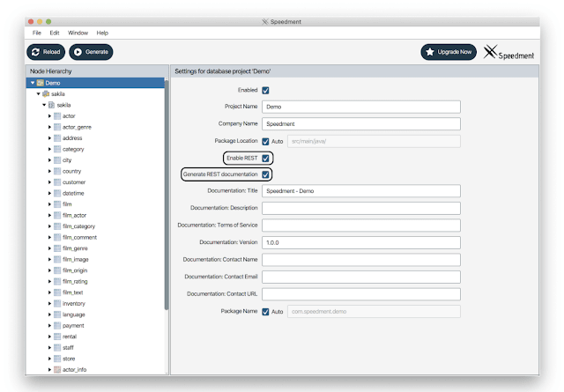The image size is (564, 392).
Task: Expand the address table node
Action: click(49, 138)
